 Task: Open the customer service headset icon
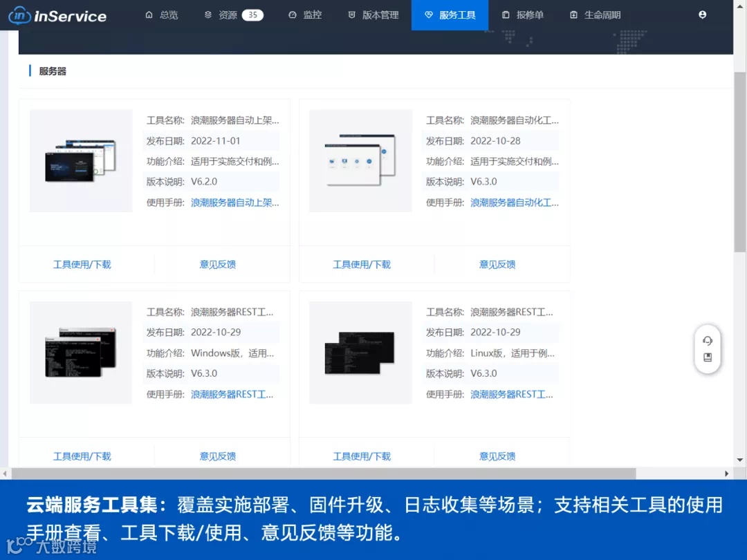tap(708, 340)
